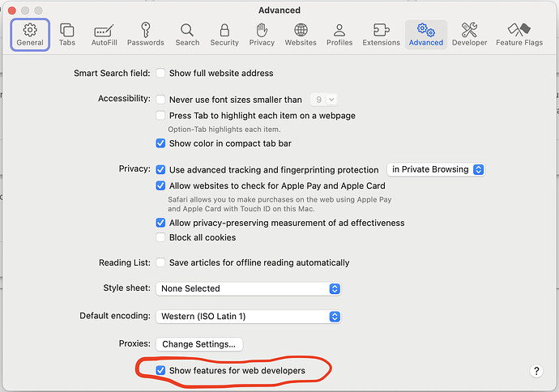559x392 pixels.
Task: Click the help question mark button
Action: [x=536, y=371]
